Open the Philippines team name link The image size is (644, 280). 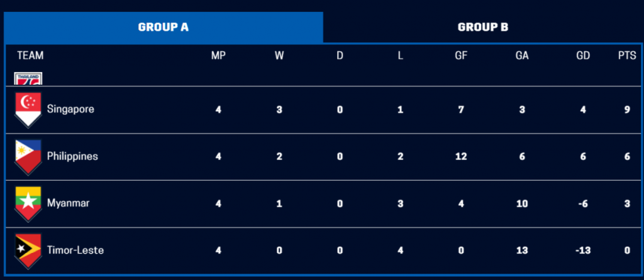pos(72,156)
